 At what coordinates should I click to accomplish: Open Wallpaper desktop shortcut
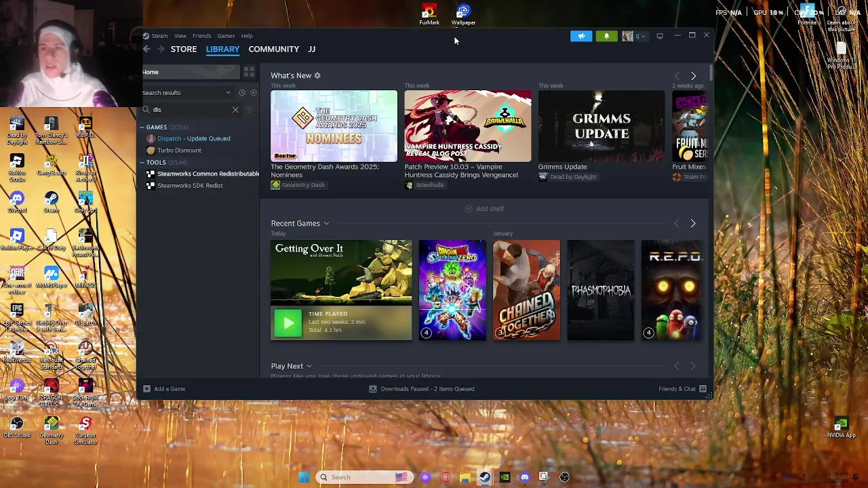(x=463, y=14)
